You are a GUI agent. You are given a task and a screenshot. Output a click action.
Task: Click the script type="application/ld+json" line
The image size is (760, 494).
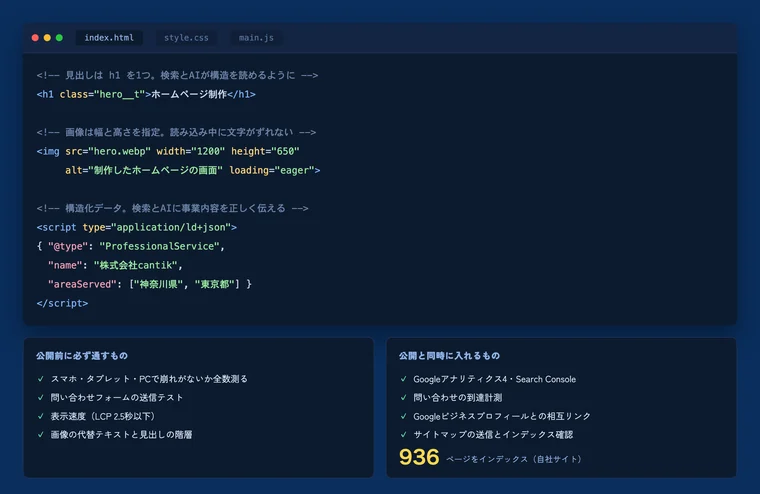coord(137,227)
